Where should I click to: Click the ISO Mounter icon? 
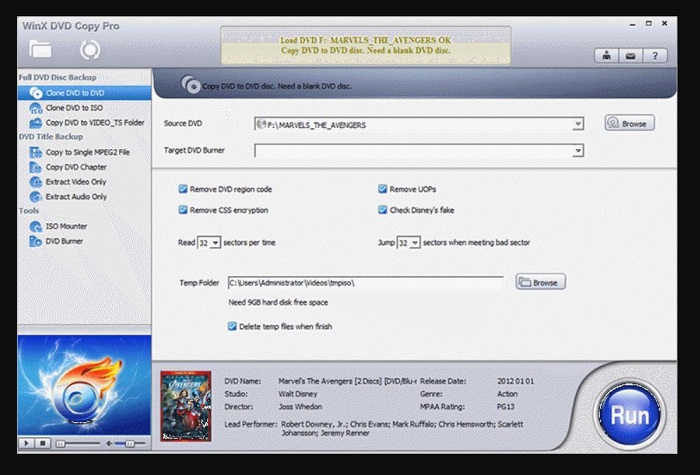[36, 226]
